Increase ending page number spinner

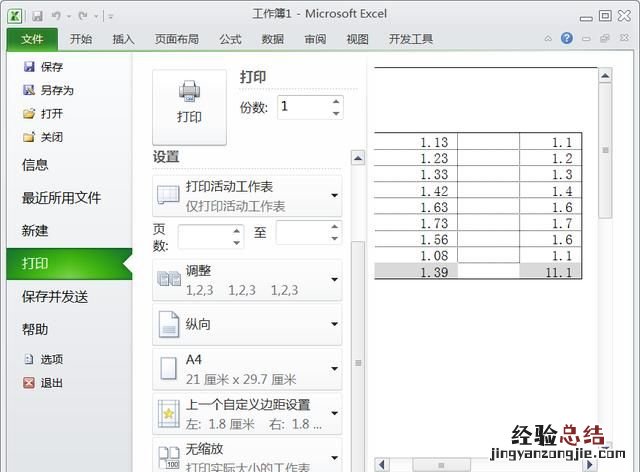point(335,227)
